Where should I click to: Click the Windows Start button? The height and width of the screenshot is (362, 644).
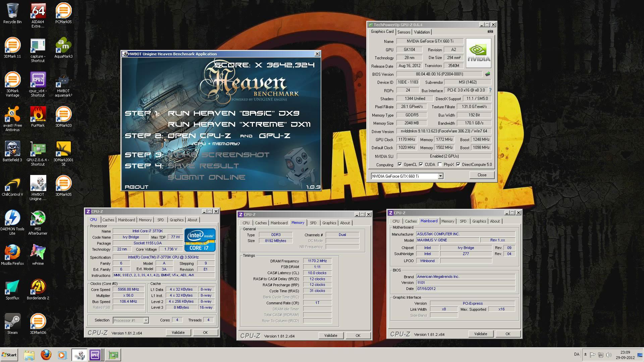click(9, 355)
